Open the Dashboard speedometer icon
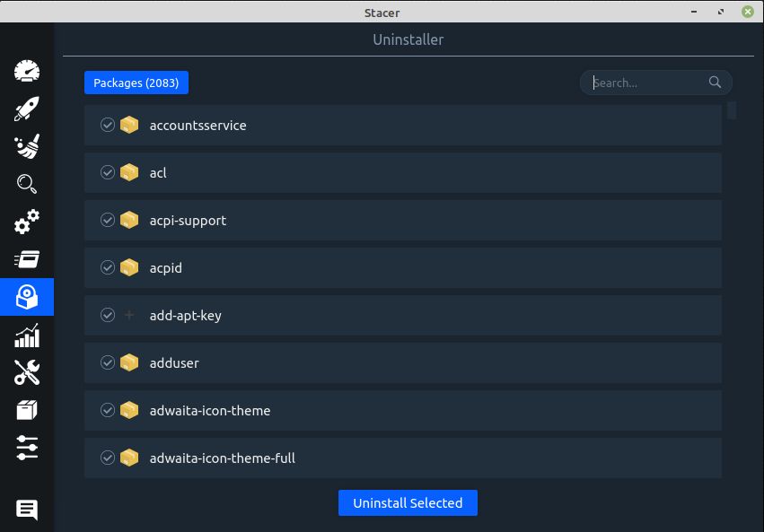This screenshot has width=764, height=532. click(27, 71)
